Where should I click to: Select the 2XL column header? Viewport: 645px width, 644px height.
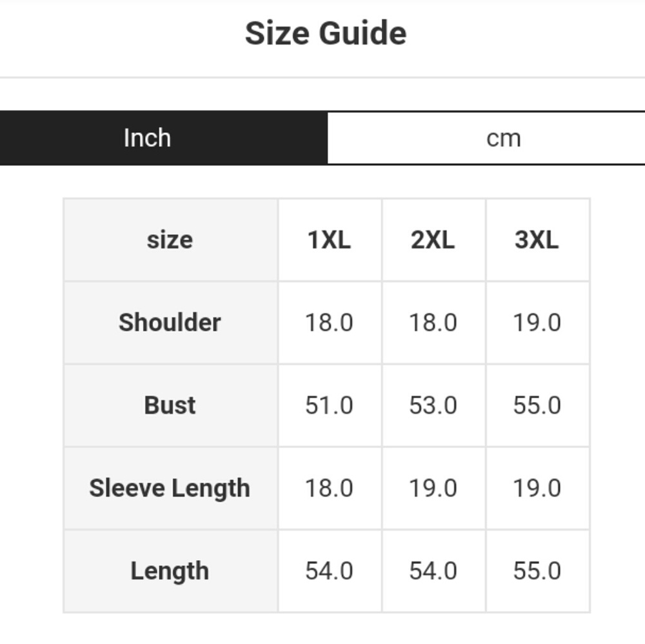click(x=433, y=240)
